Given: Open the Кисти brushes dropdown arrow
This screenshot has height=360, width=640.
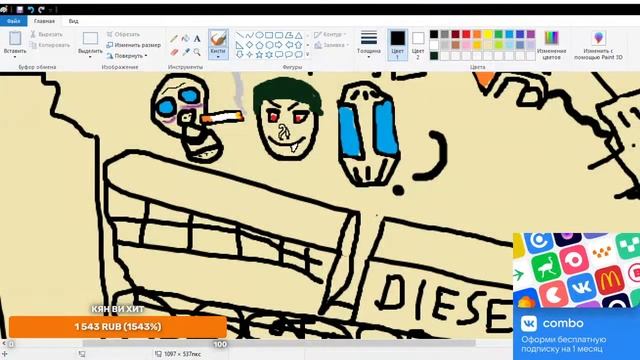Looking at the screenshot, I should [x=218, y=57].
